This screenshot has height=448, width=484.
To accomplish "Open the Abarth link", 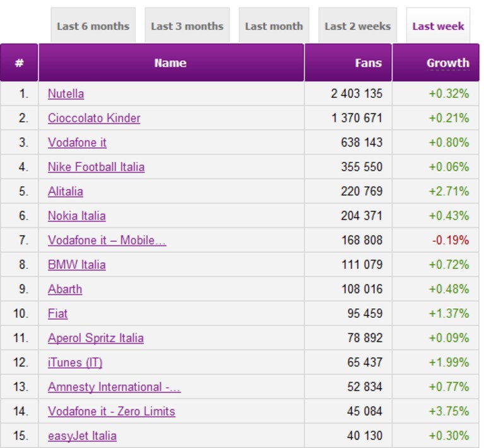I will (x=65, y=289).
